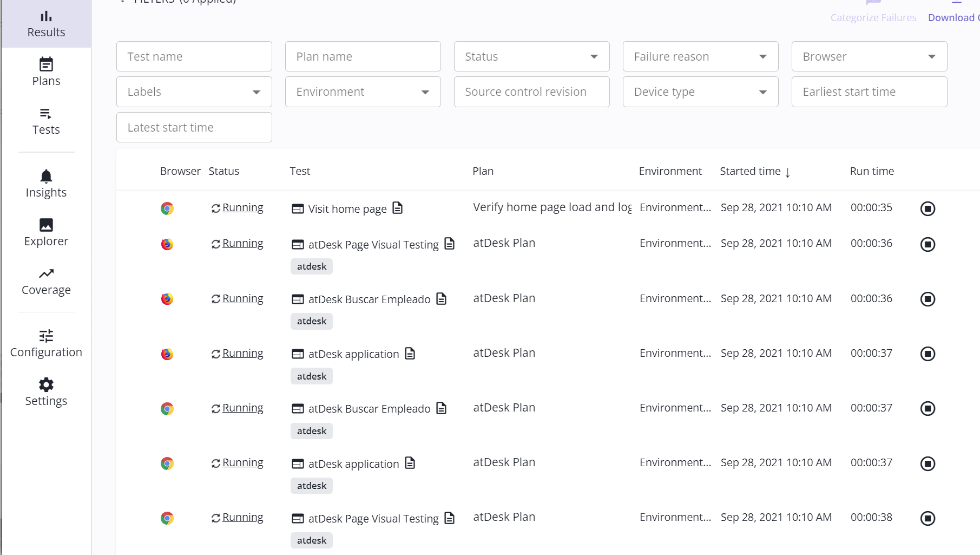Go to the Tests section
The image size is (980, 555).
pos(46,121)
